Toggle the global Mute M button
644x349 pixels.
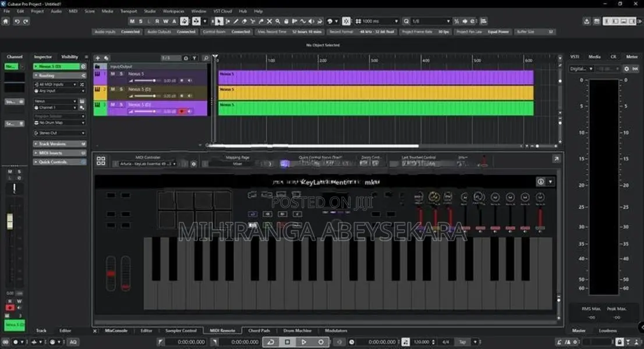[x=132, y=22]
